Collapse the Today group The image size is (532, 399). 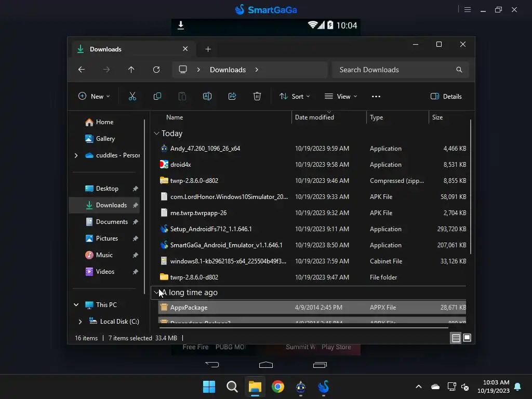pos(156,134)
